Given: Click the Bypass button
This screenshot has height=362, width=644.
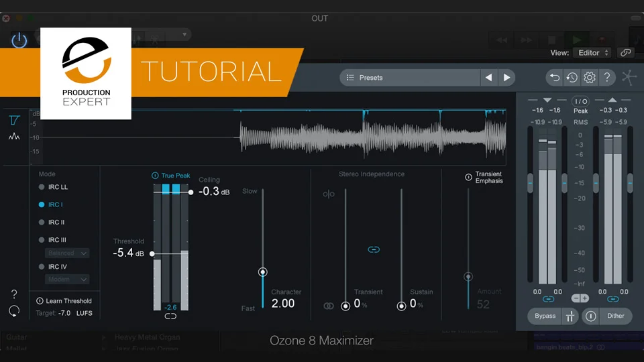Looking at the screenshot, I should tap(545, 316).
